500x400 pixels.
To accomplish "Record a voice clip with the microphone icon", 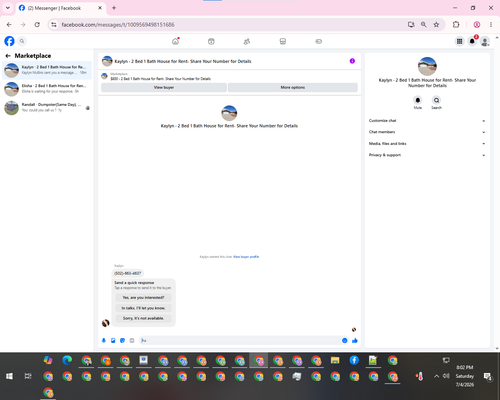I will point(104,340).
